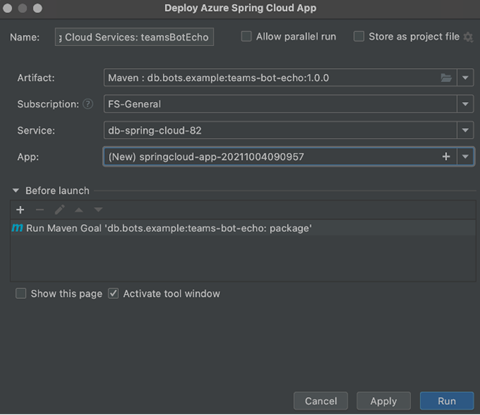Click the Store as project file gear icon
480x415 pixels.
pyautogui.click(x=468, y=37)
